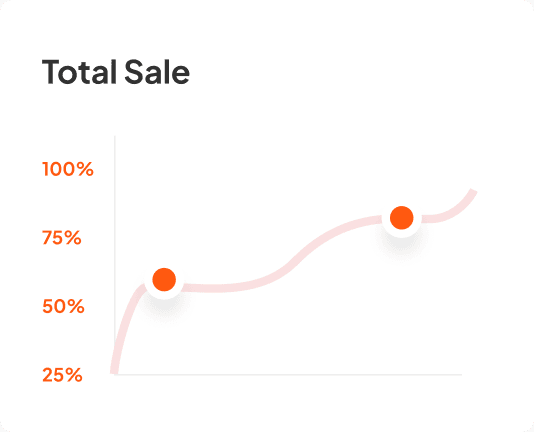The image size is (534, 432).
Task: Click the 25% y-axis label
Action: 62,375
